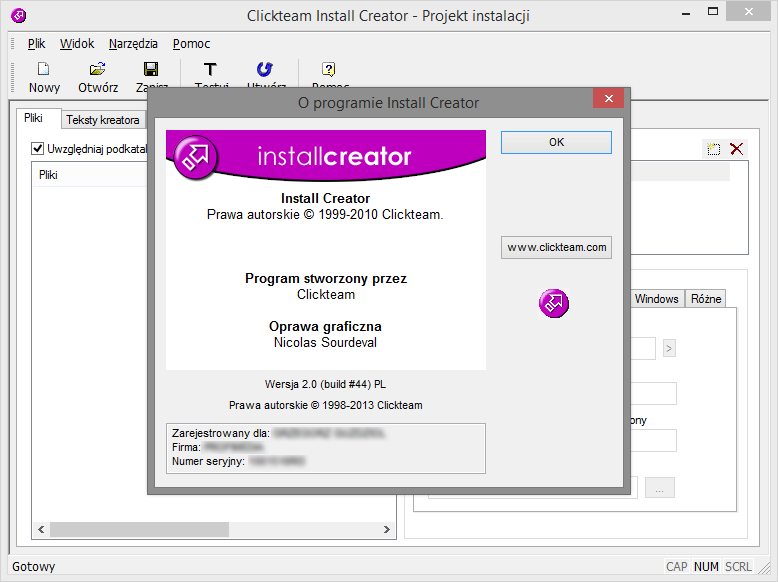
Task: Minimize the Clickteam Install Creator window
Action: [x=686, y=12]
